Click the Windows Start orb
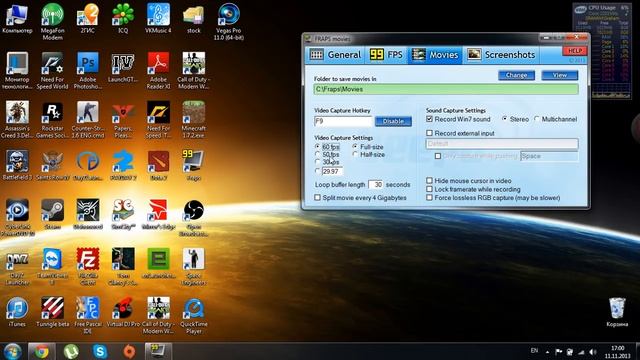640x360 pixels. click(13, 351)
